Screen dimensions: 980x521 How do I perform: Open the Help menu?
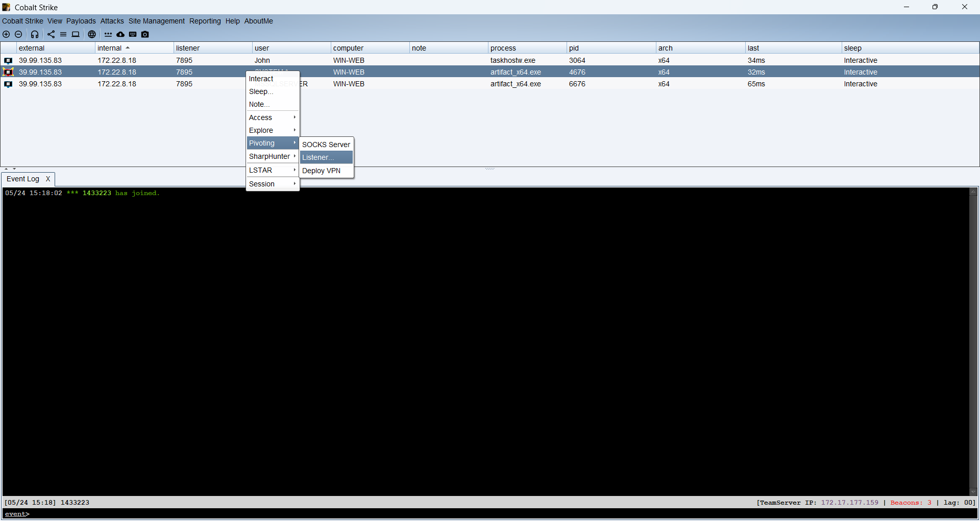click(233, 21)
